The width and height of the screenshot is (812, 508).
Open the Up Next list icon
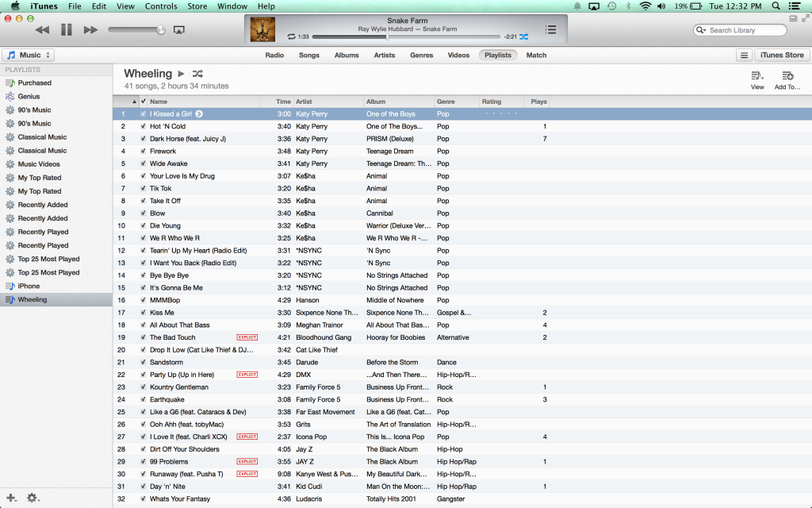pos(550,29)
